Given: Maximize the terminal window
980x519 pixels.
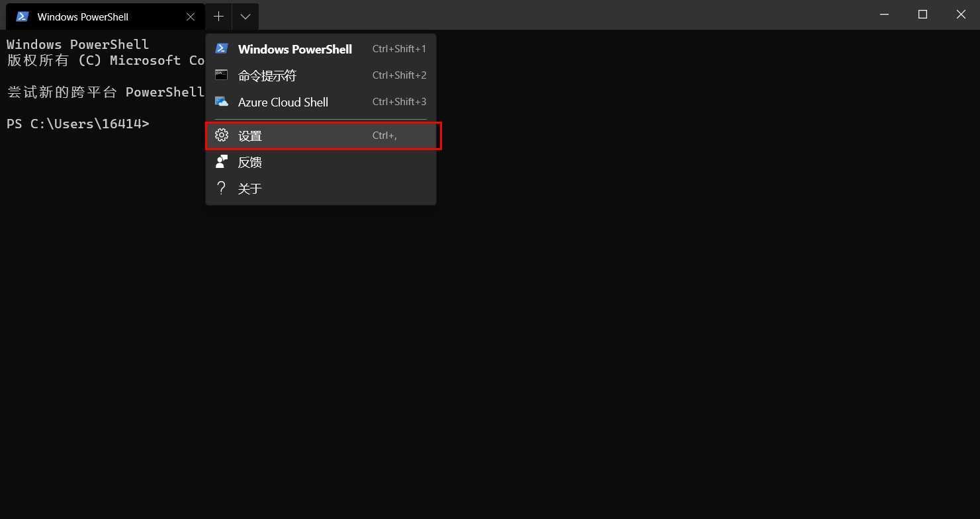Looking at the screenshot, I should click(x=922, y=15).
